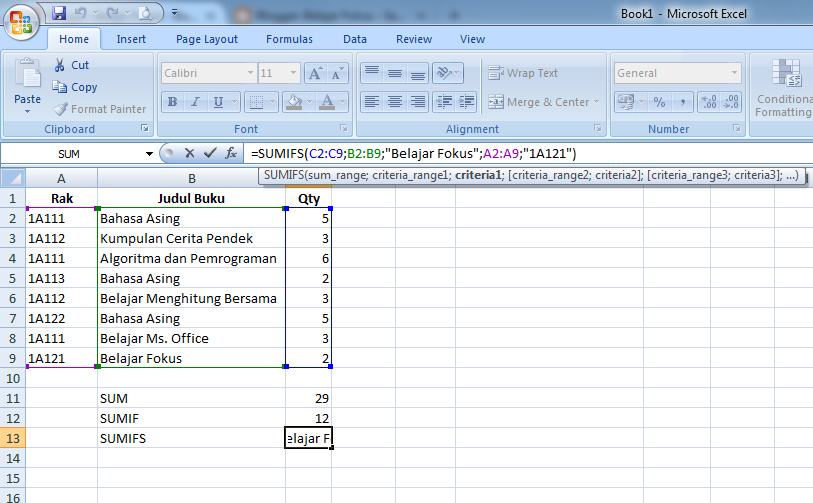The width and height of the screenshot is (813, 503).
Task: Set Bottom Align vertical alignment
Action: pos(417,73)
